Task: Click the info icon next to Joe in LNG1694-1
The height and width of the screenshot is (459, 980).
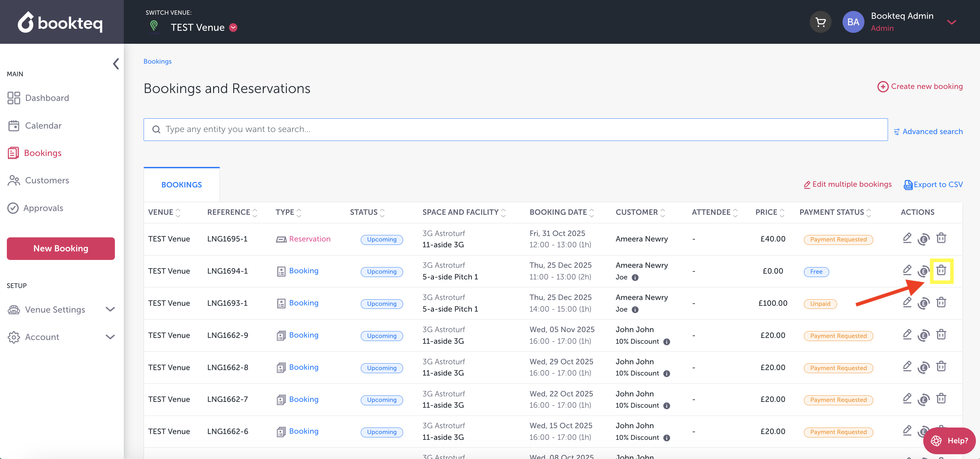Action: 635,277
